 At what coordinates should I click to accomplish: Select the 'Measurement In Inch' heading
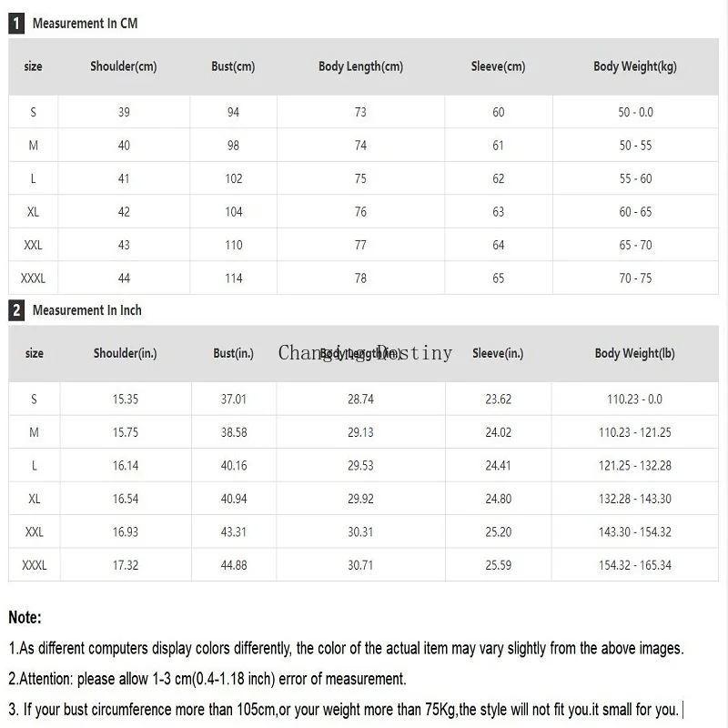[x=86, y=310]
